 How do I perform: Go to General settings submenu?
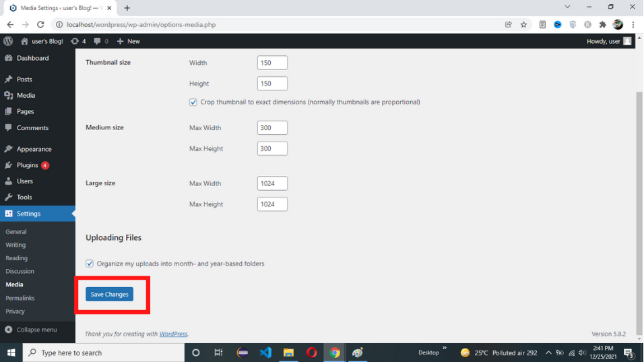click(16, 232)
